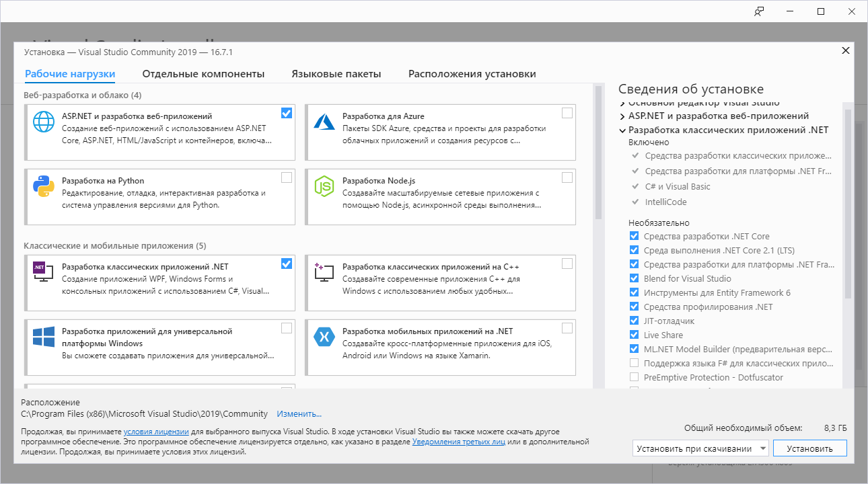Click the feedback icon in title bar
868x484 pixels.
click(x=759, y=11)
